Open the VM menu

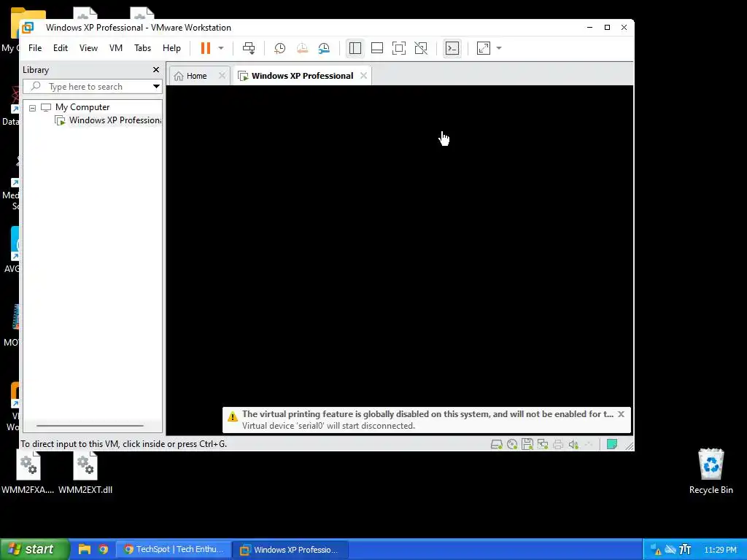(116, 48)
